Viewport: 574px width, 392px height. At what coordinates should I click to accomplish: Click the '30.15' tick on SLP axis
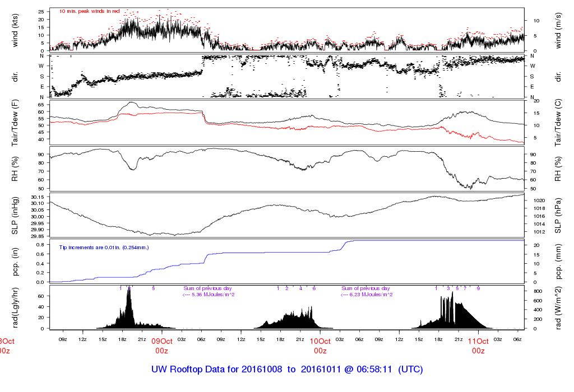click(x=38, y=197)
